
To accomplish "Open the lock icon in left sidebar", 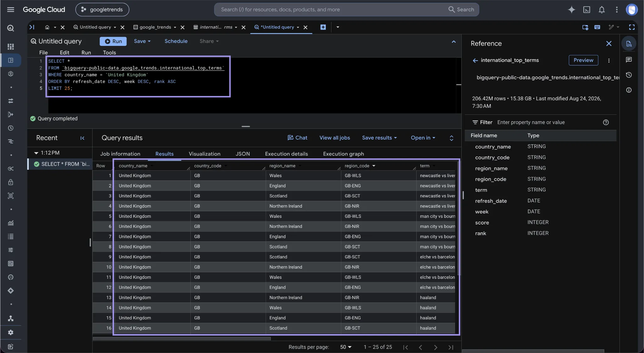I will point(11,182).
